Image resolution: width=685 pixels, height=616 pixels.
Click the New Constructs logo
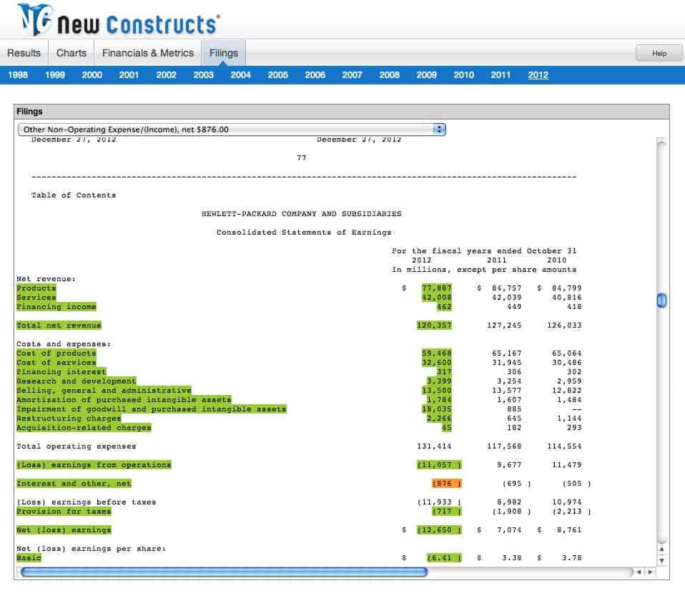(x=119, y=19)
